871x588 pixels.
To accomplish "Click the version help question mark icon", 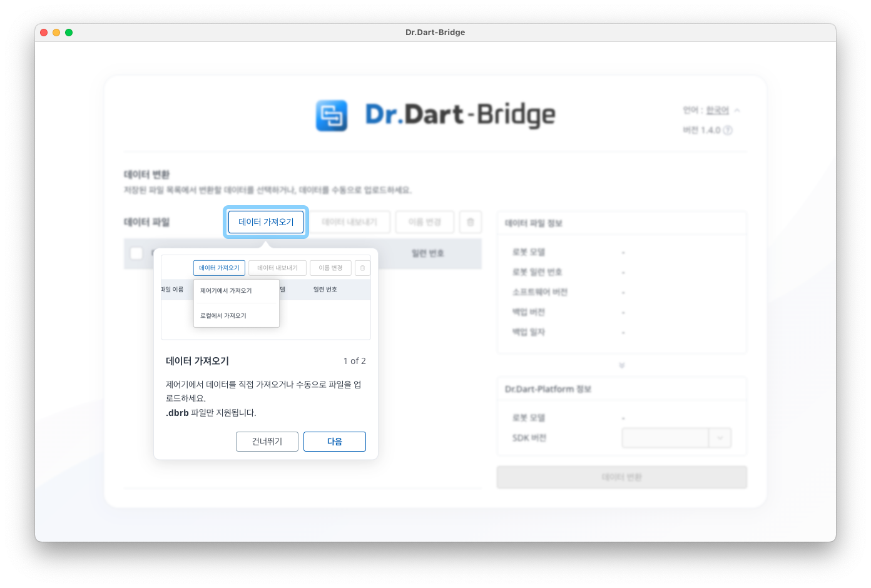I will click(728, 130).
